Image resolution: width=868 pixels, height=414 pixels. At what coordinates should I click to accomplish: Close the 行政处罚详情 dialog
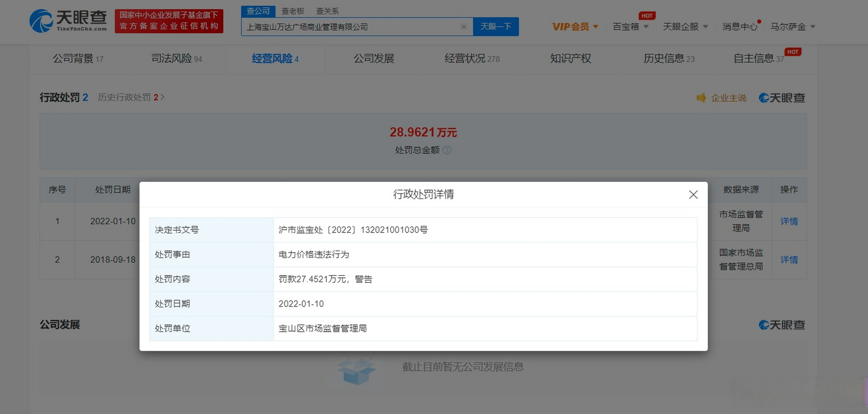(693, 194)
